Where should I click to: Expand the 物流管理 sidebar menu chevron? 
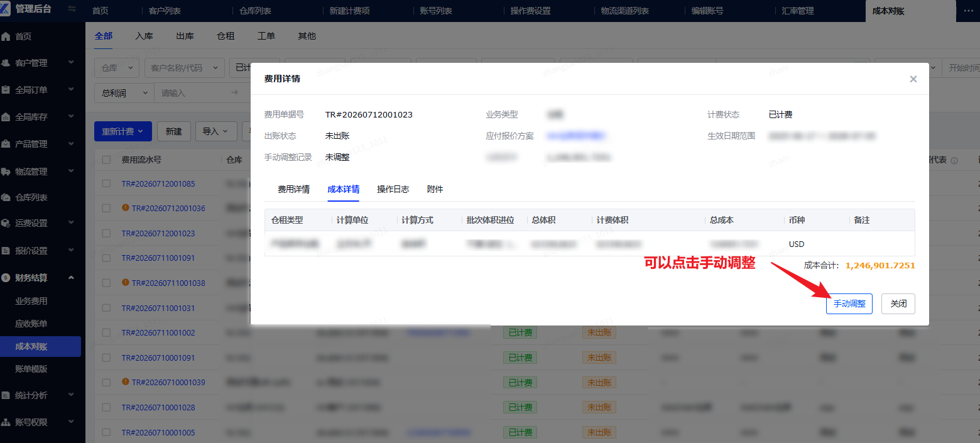pyautogui.click(x=71, y=171)
